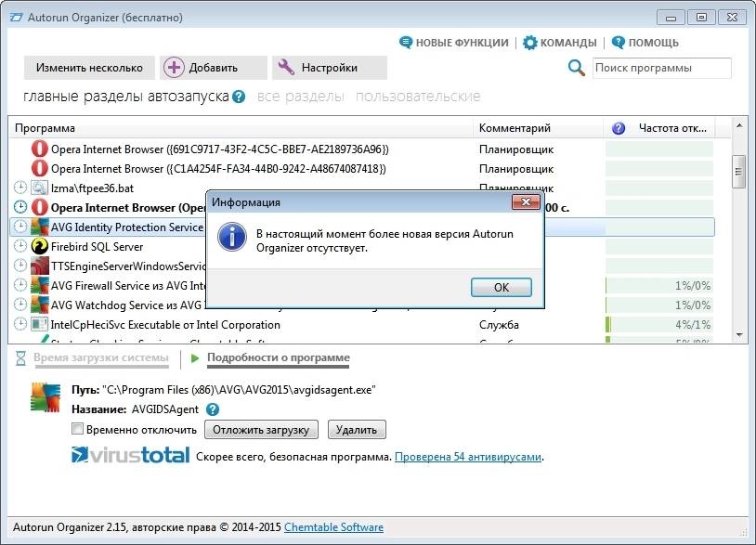This screenshot has height=545, width=756.
Task: Click the speech-bubble icon beside НОВЫЕ ФУНКЦИИ
Action: [x=406, y=43]
